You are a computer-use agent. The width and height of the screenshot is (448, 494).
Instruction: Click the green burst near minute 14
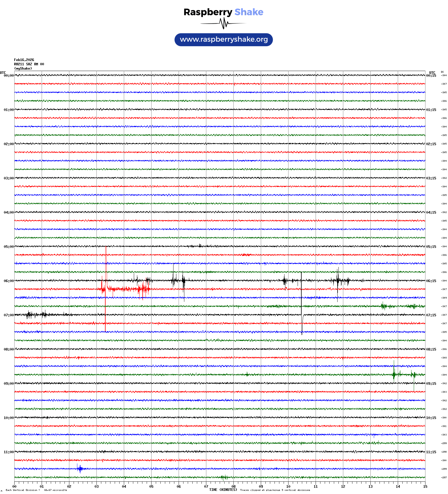(x=394, y=374)
